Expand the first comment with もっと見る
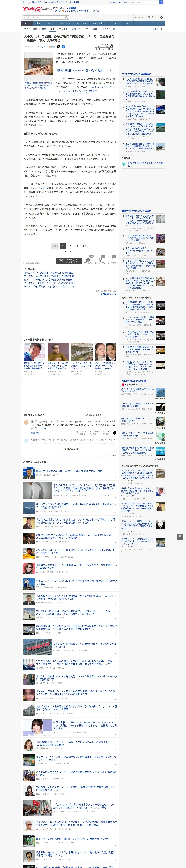This screenshot has width=186, height=868. pyautogui.click(x=41, y=428)
